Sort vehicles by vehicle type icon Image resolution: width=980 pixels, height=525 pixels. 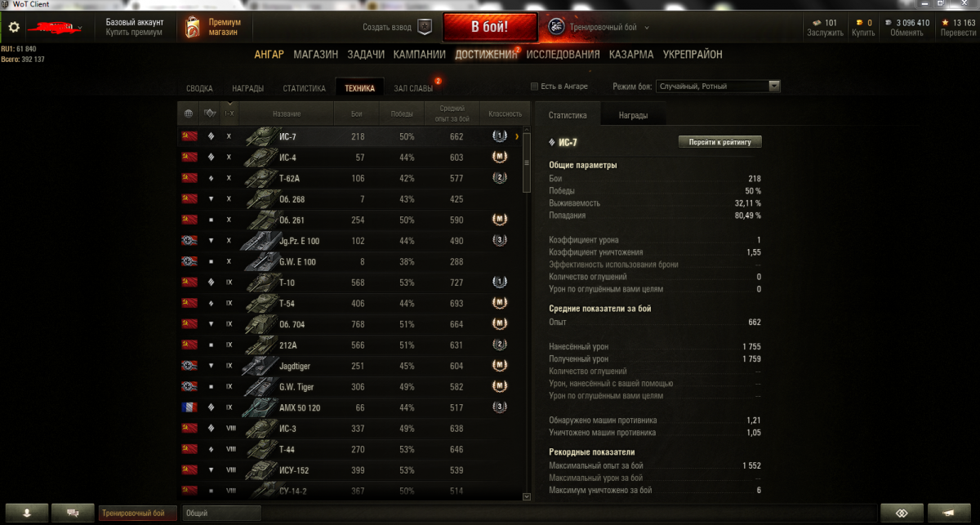point(210,113)
